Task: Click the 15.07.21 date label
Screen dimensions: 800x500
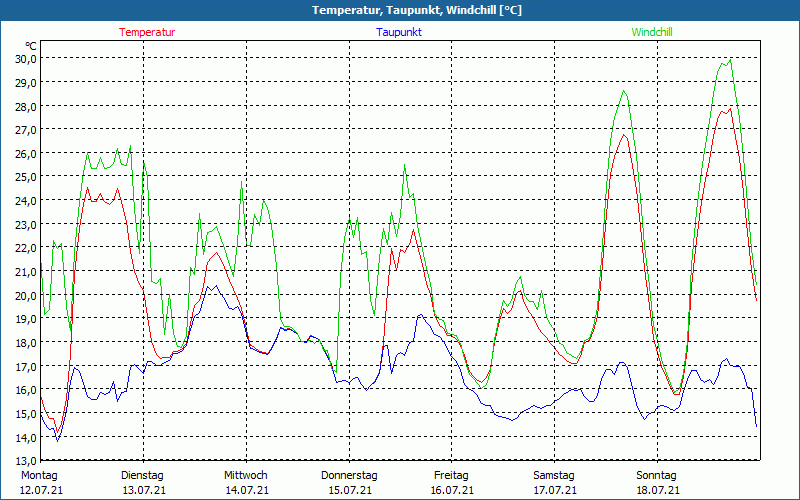Action: tap(350, 490)
